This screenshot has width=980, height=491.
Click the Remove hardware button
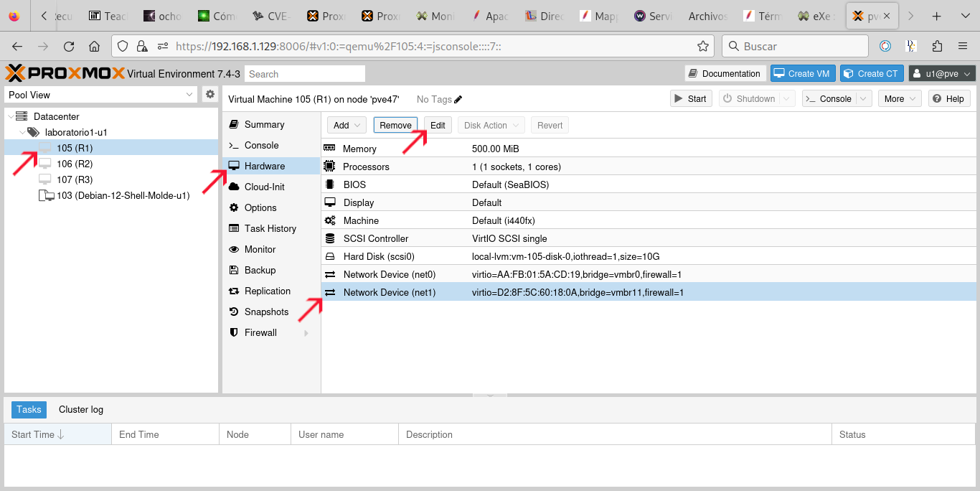point(395,125)
